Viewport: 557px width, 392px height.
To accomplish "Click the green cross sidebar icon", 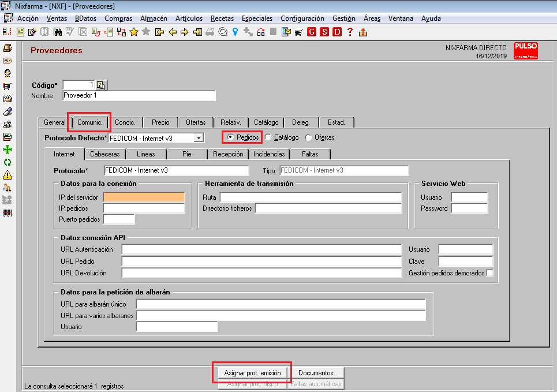I will (8, 150).
